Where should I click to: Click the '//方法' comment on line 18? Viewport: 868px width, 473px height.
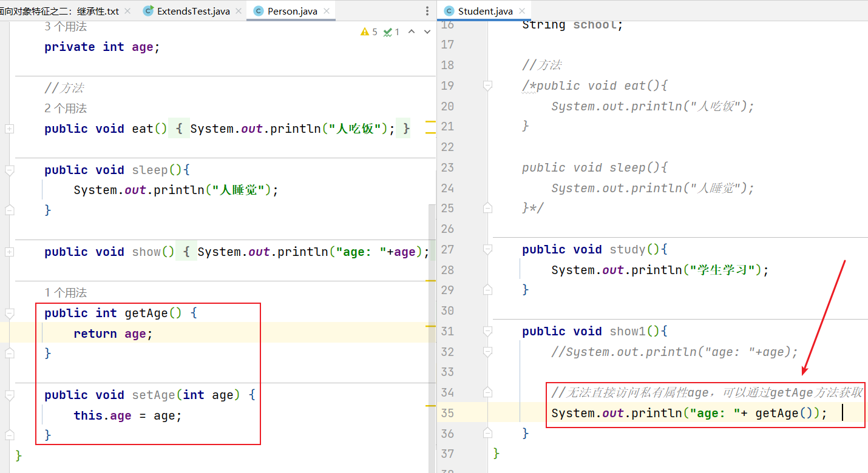[541, 65]
